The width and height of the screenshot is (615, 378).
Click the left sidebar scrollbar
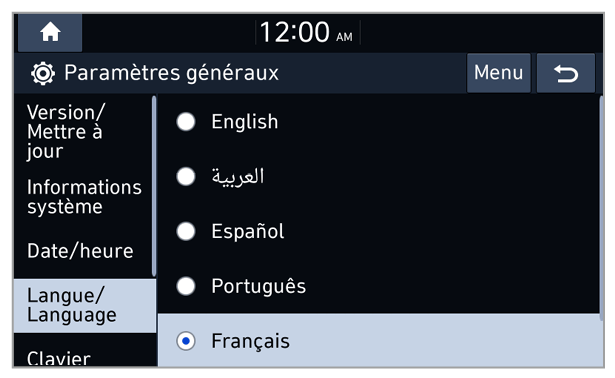(154, 186)
